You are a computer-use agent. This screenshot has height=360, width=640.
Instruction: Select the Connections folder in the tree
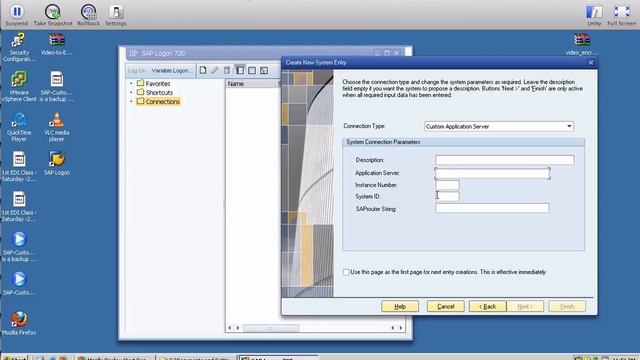click(158, 102)
